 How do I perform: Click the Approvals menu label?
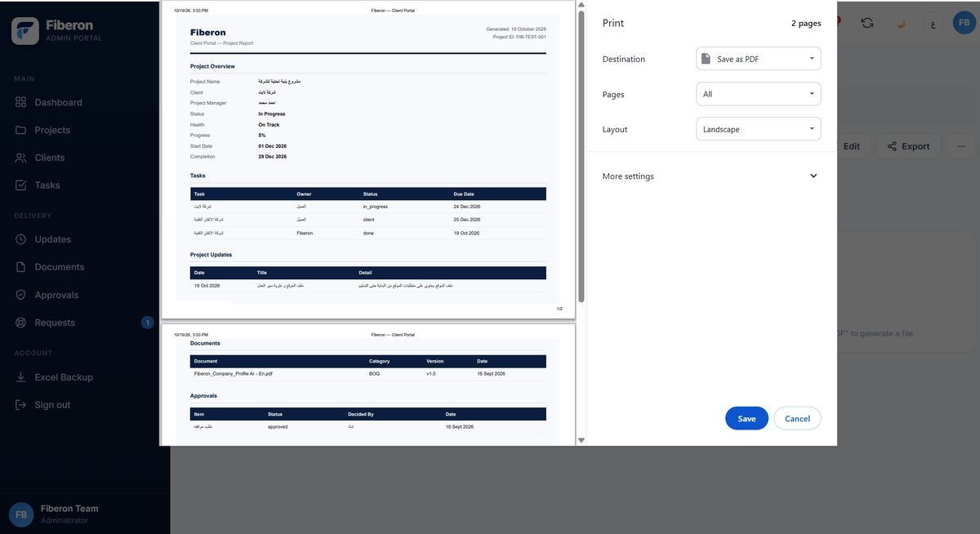tap(56, 295)
